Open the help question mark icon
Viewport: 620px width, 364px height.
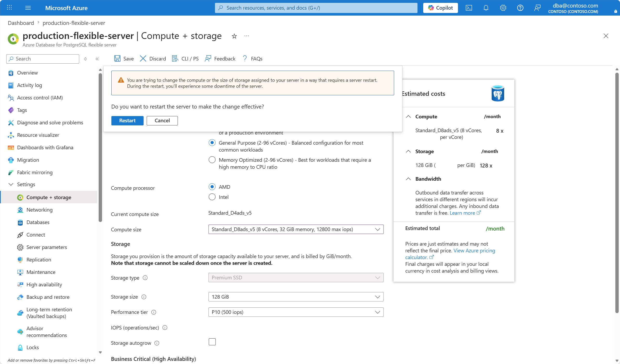click(x=520, y=8)
